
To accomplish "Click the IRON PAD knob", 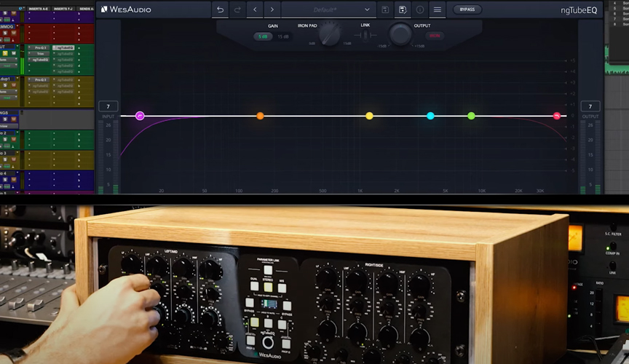I will pos(330,34).
